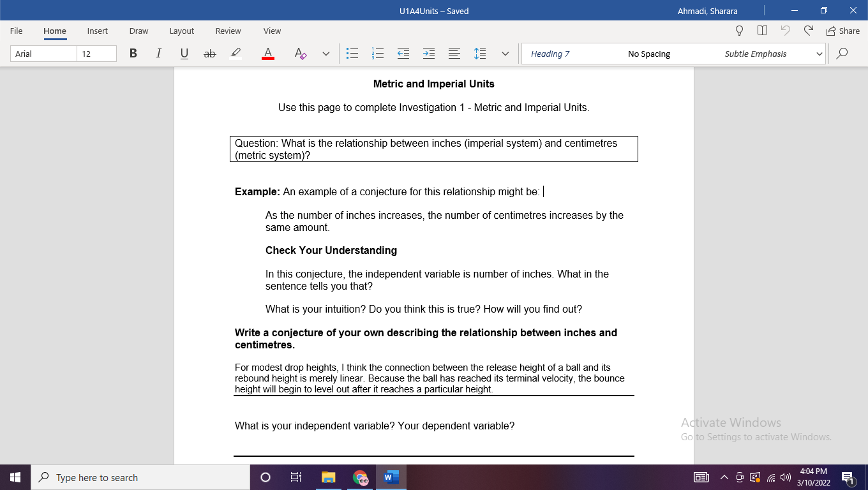This screenshot has width=868, height=490.
Task: Open the font name box showing Arial
Action: click(x=44, y=54)
